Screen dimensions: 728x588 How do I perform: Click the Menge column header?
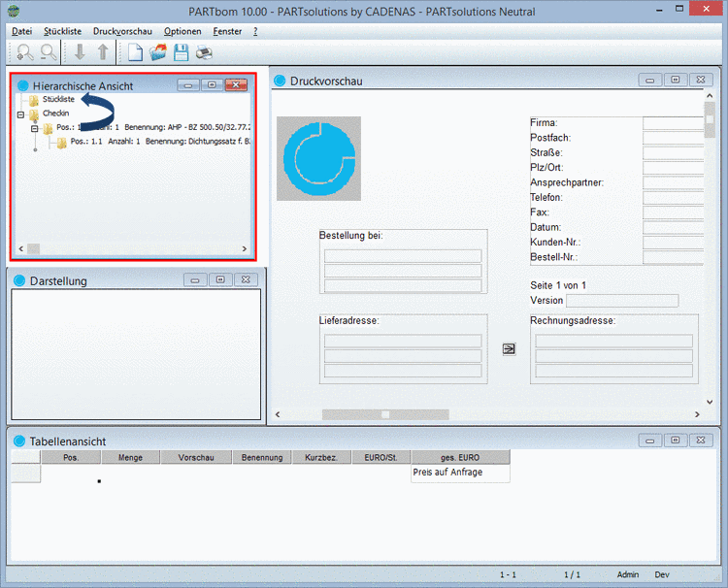pos(130,457)
